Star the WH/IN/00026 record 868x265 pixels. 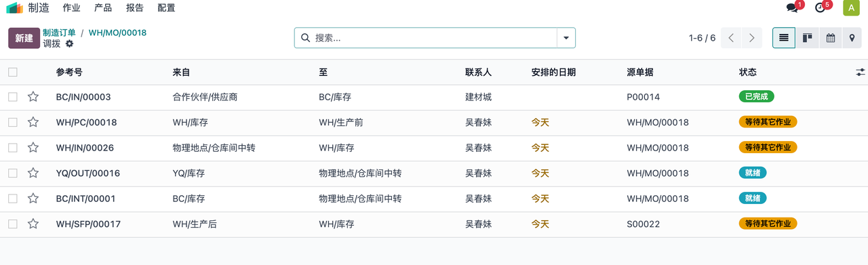point(33,148)
